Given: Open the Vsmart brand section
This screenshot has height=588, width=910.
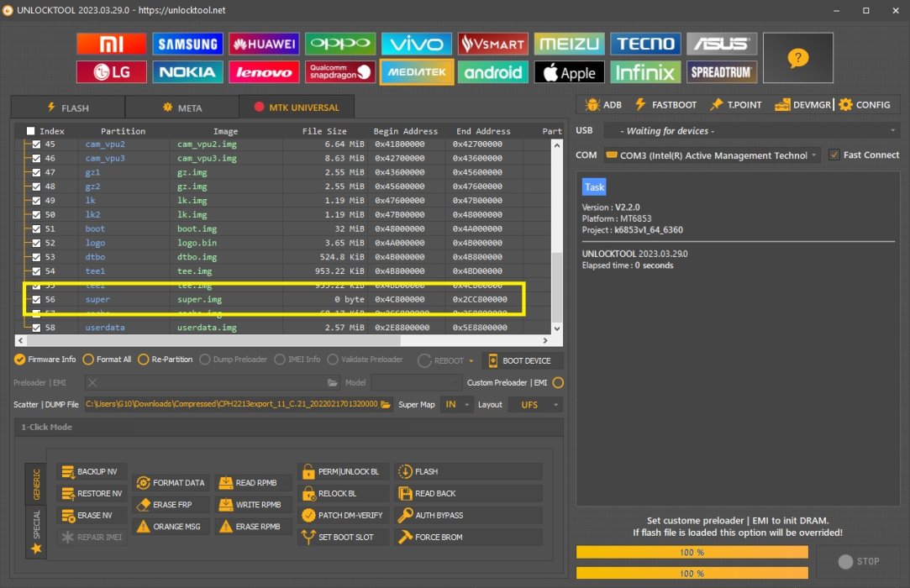Looking at the screenshot, I should tap(492, 44).
